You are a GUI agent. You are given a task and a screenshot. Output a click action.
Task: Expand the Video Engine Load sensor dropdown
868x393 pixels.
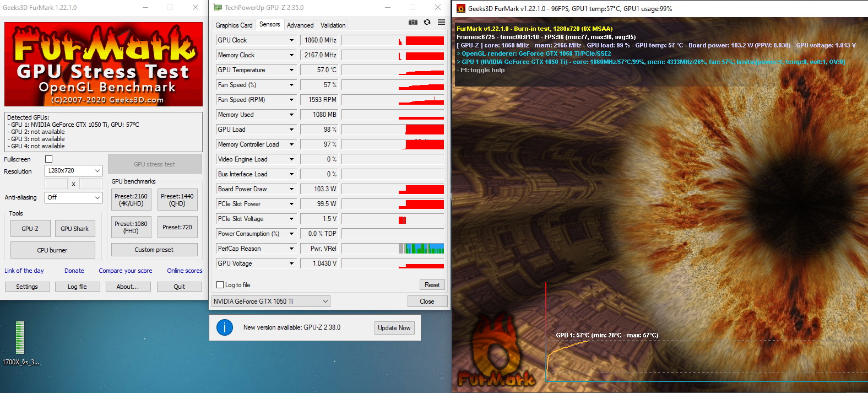(291, 159)
